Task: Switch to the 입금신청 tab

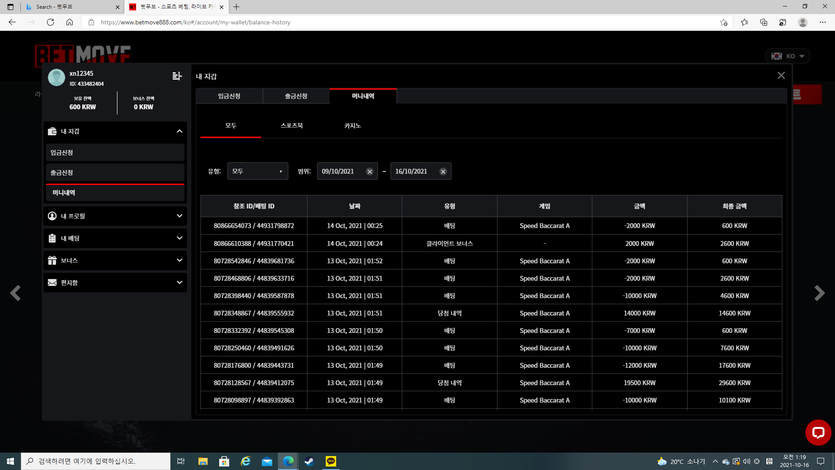Action: click(229, 96)
